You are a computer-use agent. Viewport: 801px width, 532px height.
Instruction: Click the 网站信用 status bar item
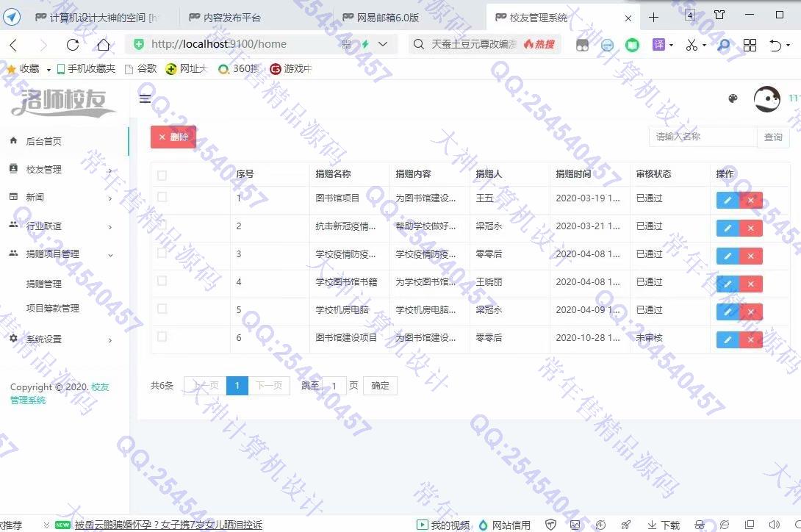pos(505,525)
